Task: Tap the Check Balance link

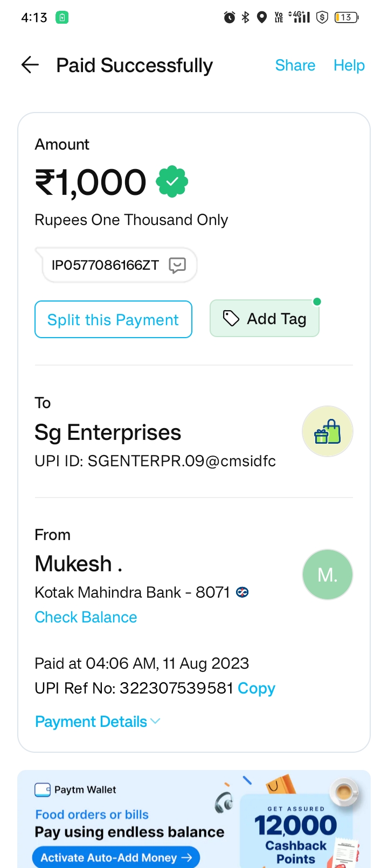Action: (86, 617)
